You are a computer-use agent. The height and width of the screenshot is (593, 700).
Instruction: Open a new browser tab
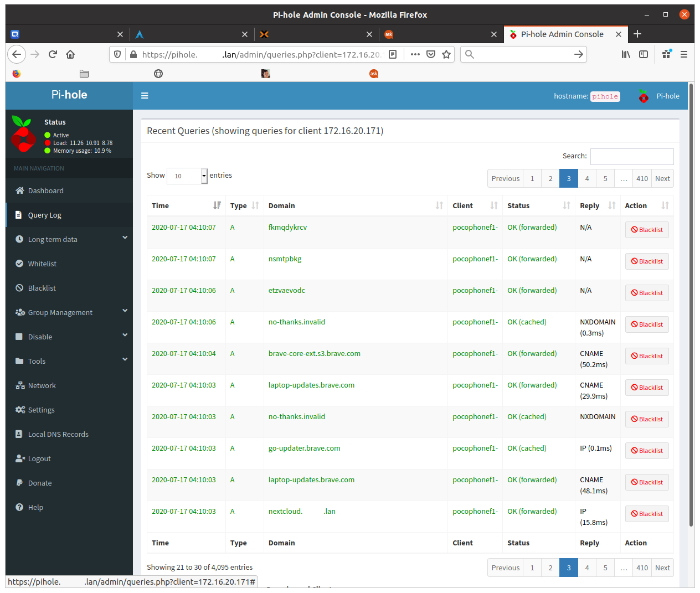point(637,34)
